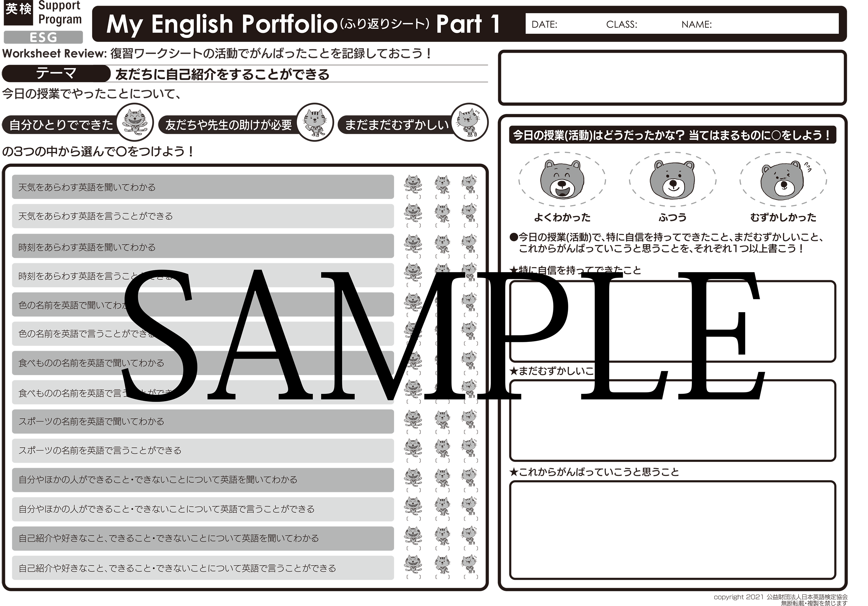
Task: Select the first cat for 天気をあらわす英語を聞いてわかる
Action: [x=413, y=184]
